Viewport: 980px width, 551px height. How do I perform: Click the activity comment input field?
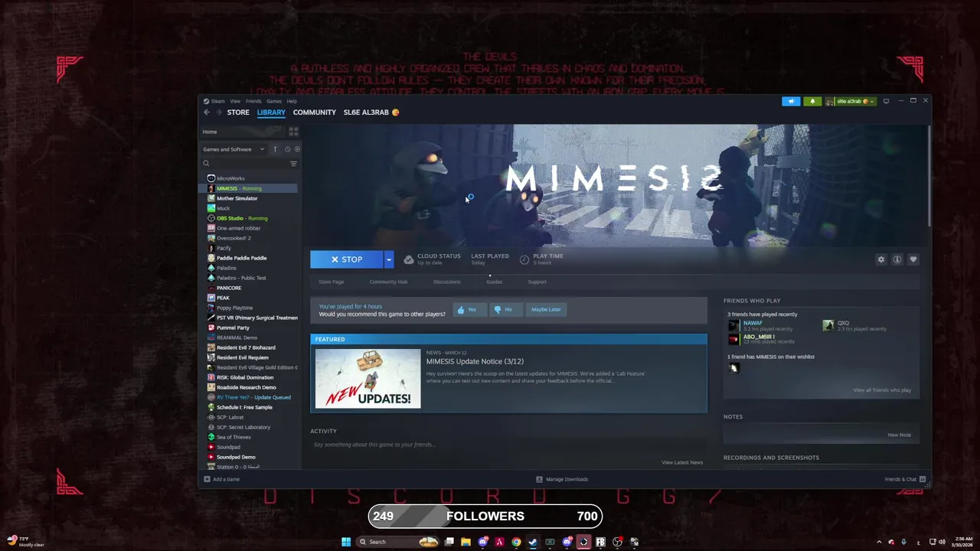coord(508,445)
